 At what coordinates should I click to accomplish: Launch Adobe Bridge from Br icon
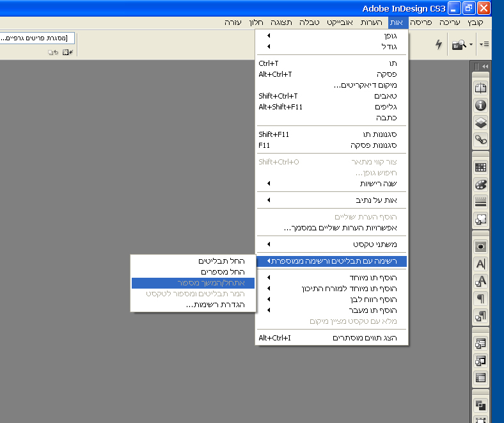pyautogui.click(x=459, y=45)
